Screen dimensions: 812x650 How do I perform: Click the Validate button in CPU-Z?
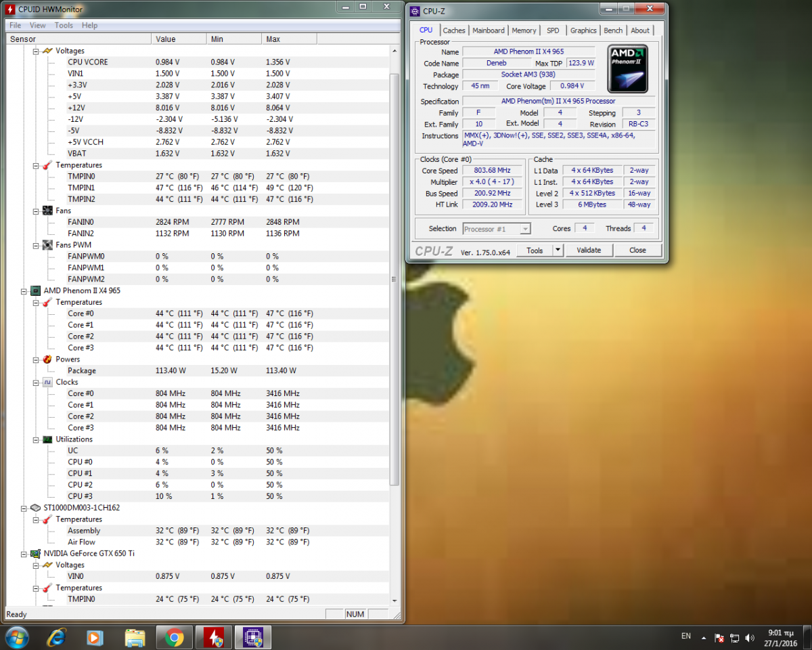(x=589, y=250)
